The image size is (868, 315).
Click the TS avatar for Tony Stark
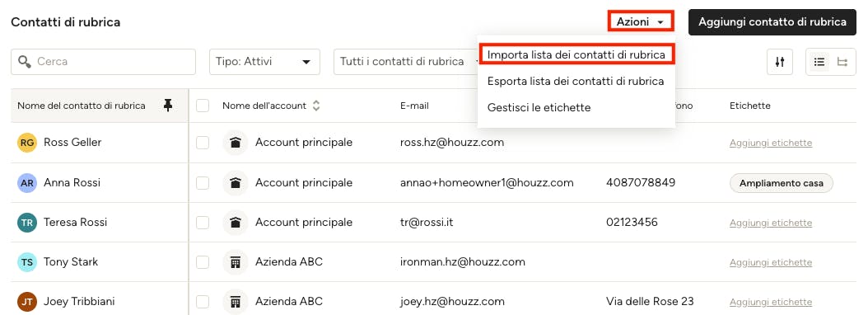click(x=26, y=261)
